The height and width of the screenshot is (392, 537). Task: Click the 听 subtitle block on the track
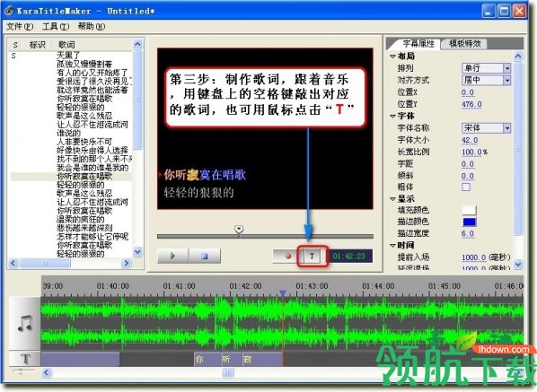[x=232, y=359]
